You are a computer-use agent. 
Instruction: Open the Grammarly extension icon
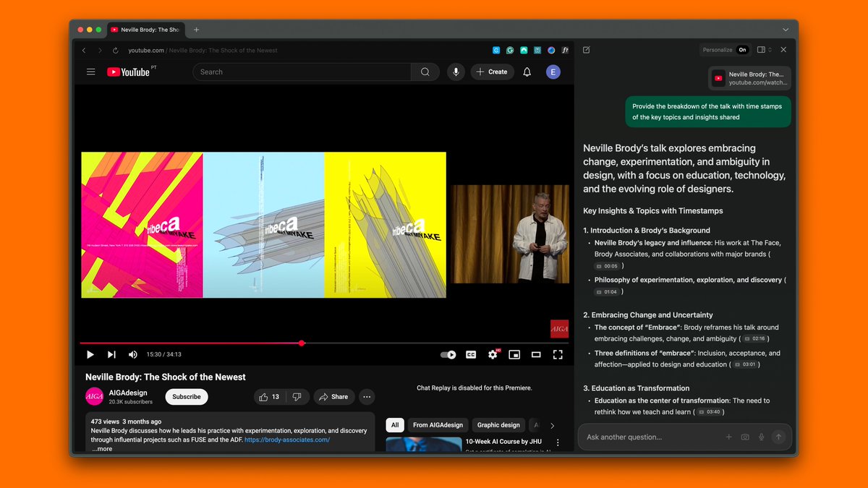tap(510, 50)
